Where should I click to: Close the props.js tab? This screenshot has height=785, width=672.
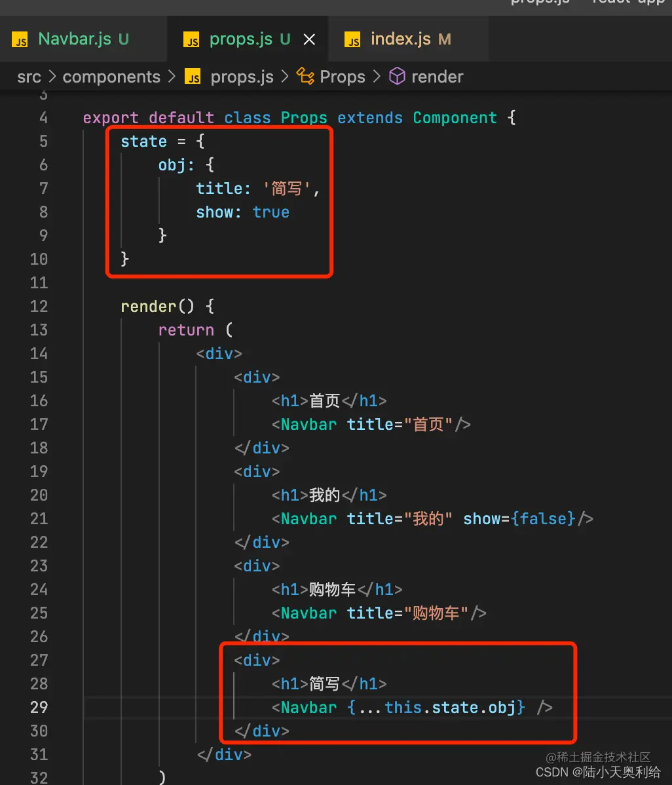(309, 39)
